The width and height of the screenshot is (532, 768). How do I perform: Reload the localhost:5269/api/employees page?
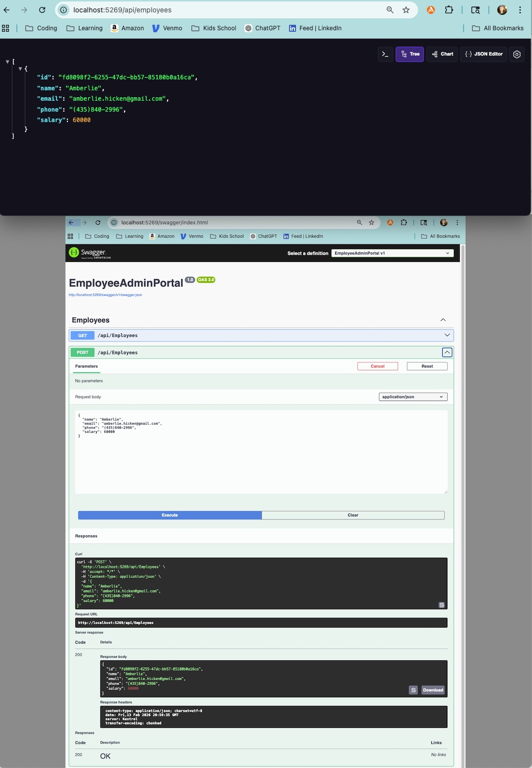coord(42,10)
